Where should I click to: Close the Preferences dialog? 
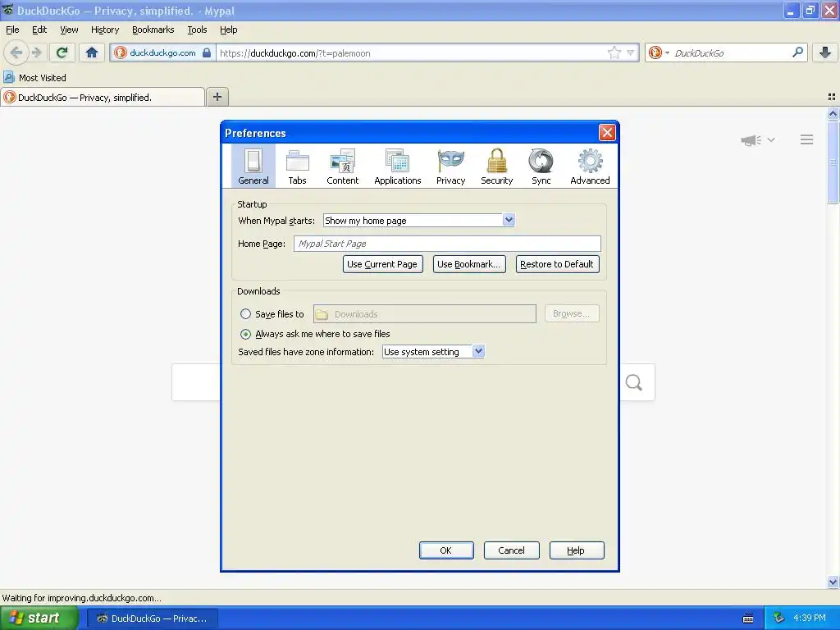tap(607, 132)
